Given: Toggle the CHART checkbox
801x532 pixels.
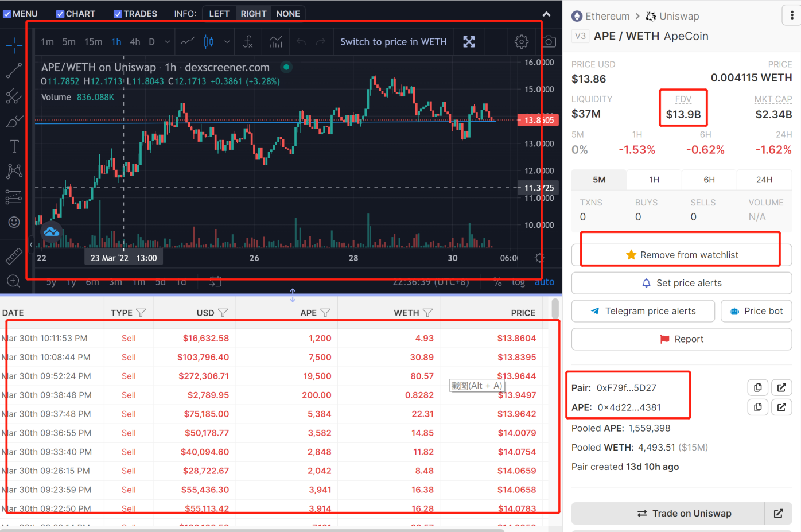Looking at the screenshot, I should click(x=60, y=14).
